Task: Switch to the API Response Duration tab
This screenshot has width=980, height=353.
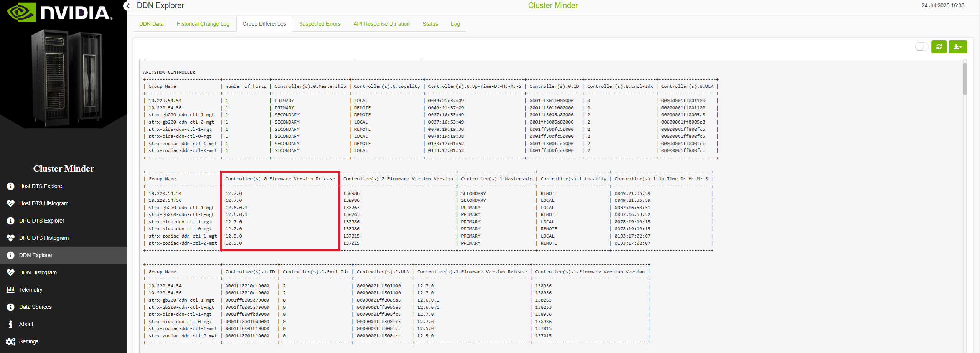Action: coord(381,24)
